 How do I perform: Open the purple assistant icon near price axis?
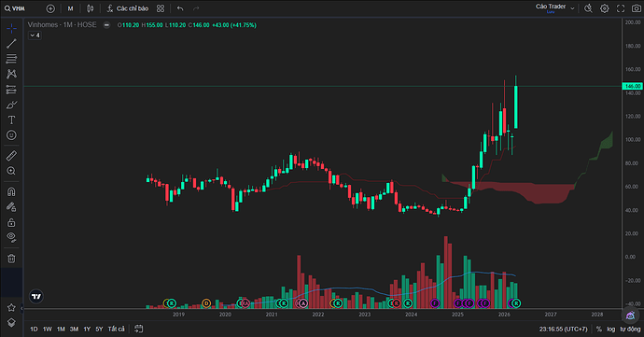(x=630, y=316)
